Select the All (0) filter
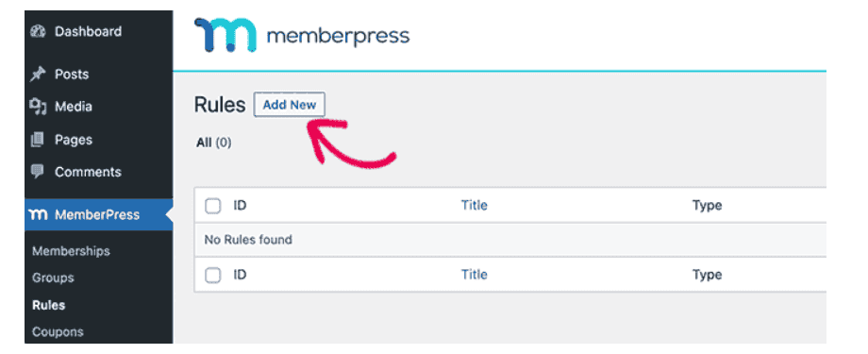Screen dimensions: 868x354 click(x=214, y=143)
